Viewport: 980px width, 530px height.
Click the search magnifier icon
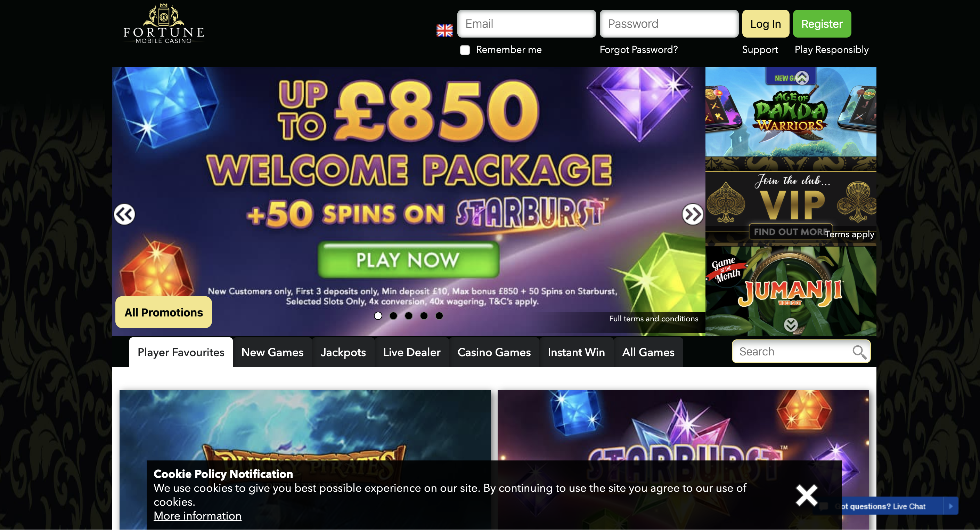point(859,352)
